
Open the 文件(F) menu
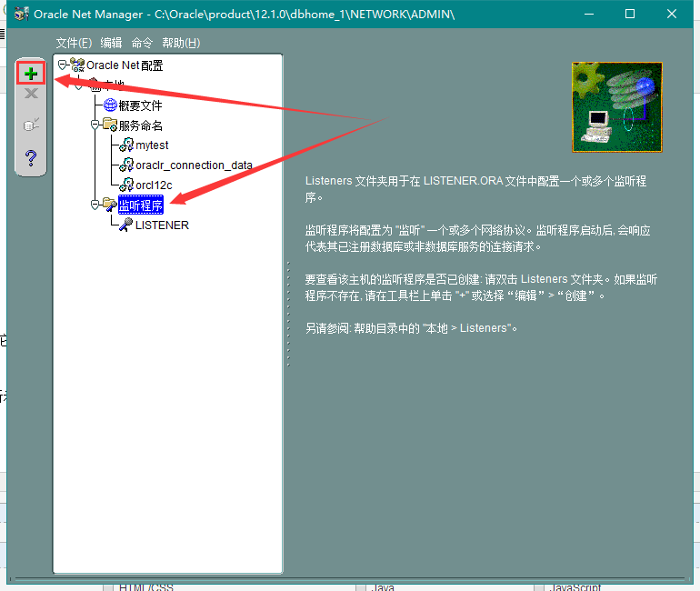click(75, 43)
